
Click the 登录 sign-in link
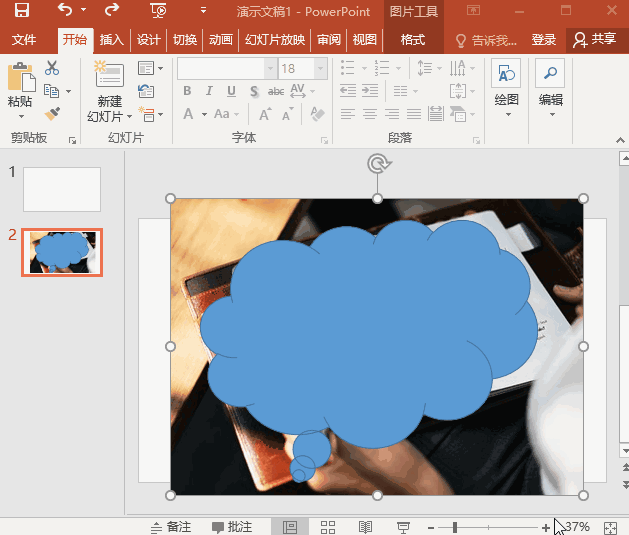[544, 40]
